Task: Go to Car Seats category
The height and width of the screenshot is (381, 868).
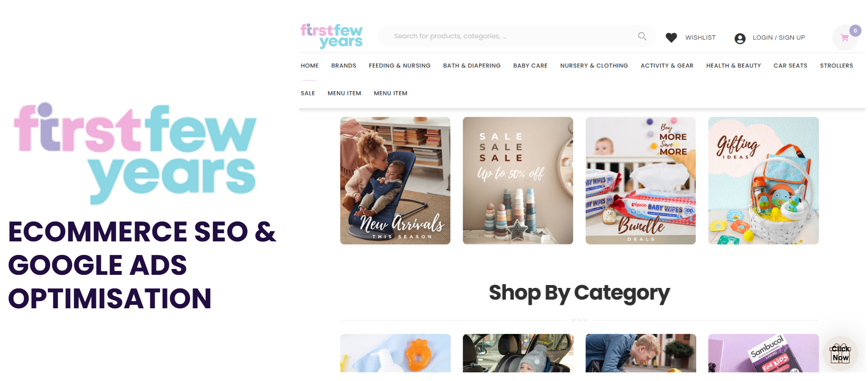Action: point(790,65)
